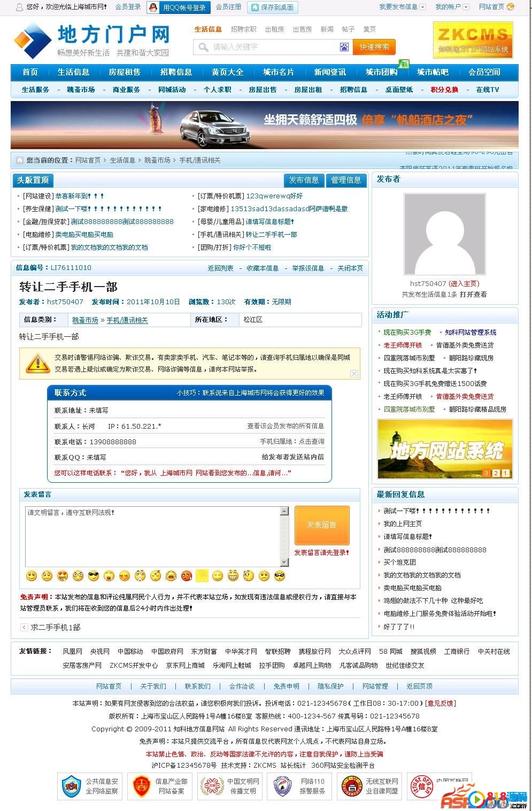Switch promo carousel to slide 1
532x811 pixels.
click(x=505, y=473)
